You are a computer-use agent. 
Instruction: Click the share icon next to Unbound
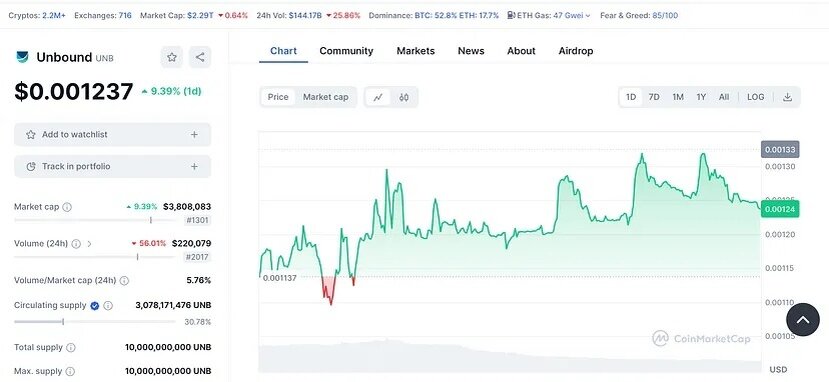coord(200,57)
